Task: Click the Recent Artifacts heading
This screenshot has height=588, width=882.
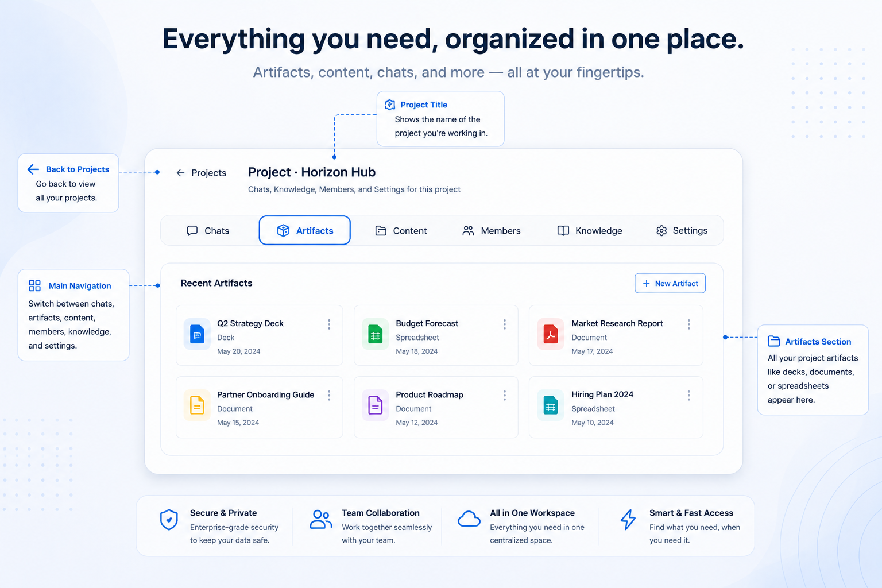Action: tap(216, 283)
